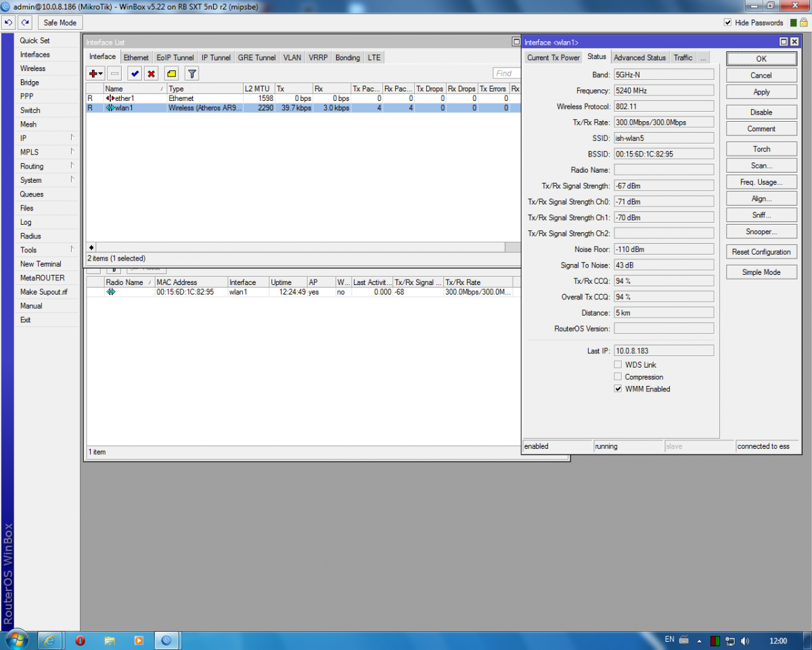Uncheck the WMM Enabled checkbox

click(x=618, y=389)
